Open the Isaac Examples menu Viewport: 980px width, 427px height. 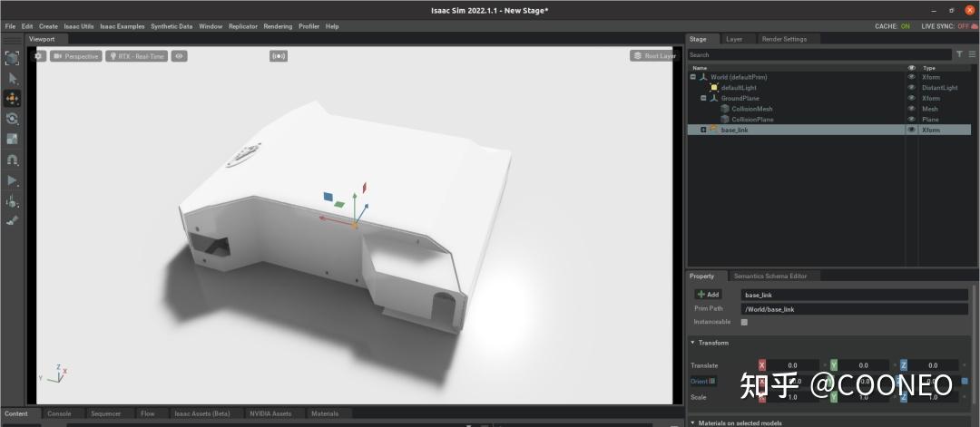[122, 26]
